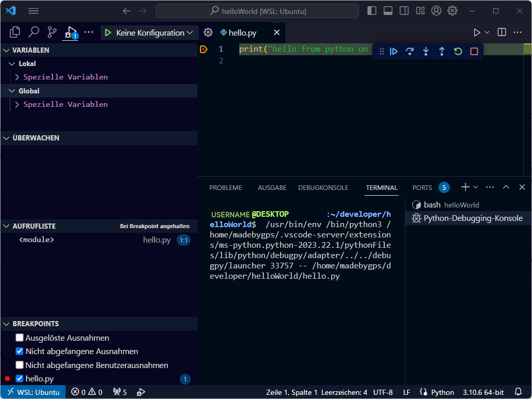Click the Step Over debug icon

[410, 52]
